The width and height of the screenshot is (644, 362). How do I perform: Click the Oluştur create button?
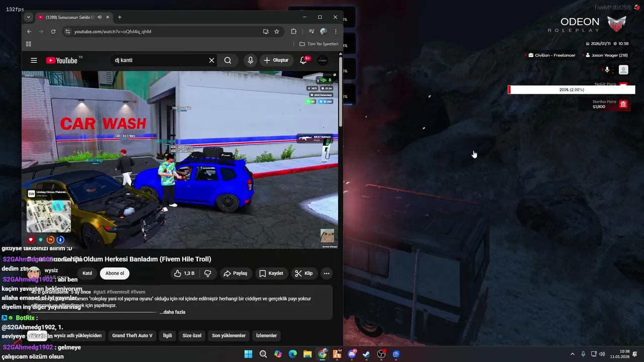[276, 60]
